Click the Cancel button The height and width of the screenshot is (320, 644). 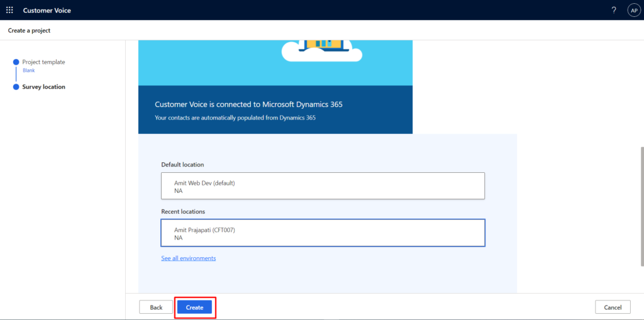(613, 307)
